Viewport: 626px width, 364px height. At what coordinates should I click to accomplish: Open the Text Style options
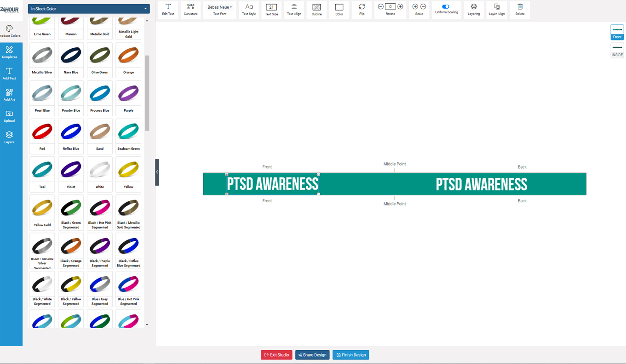(249, 10)
